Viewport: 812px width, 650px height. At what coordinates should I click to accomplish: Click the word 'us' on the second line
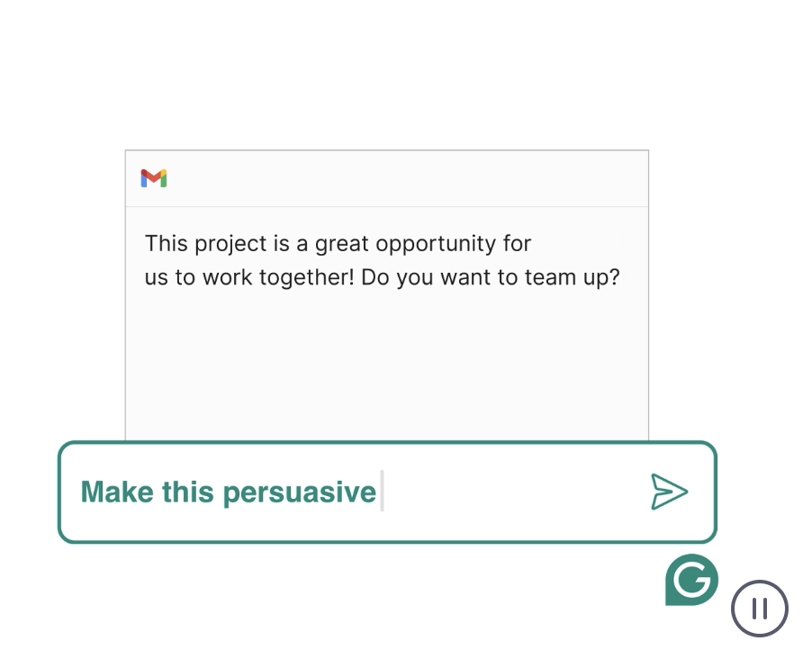click(157, 277)
